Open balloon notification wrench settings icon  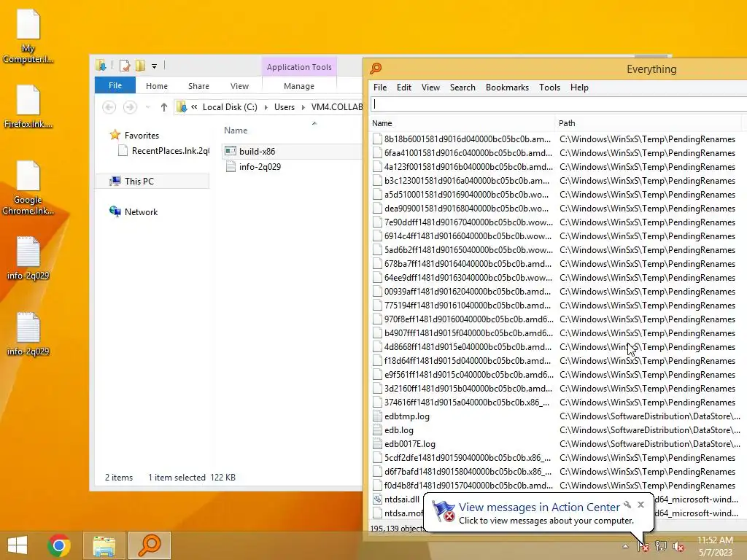click(628, 505)
